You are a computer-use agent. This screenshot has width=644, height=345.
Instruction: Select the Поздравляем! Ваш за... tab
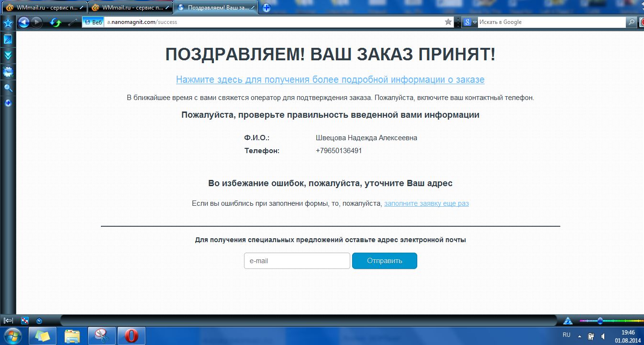point(217,8)
